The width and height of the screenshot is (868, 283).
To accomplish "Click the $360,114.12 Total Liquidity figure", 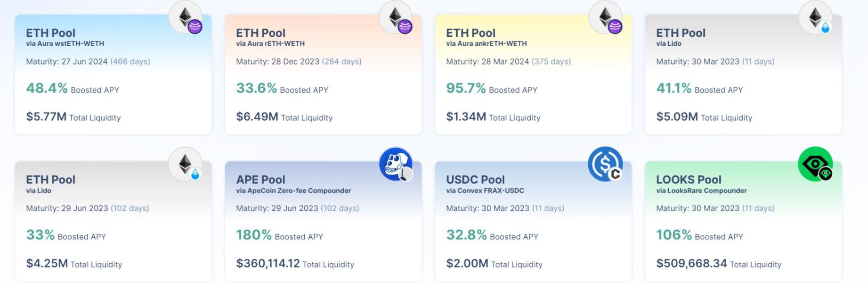I will [x=268, y=263].
